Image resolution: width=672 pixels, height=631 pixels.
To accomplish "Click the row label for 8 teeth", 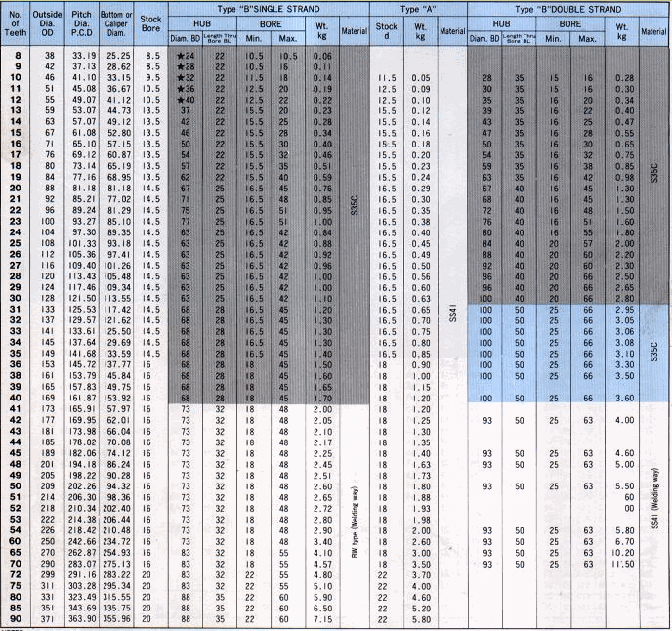I will (x=16, y=56).
